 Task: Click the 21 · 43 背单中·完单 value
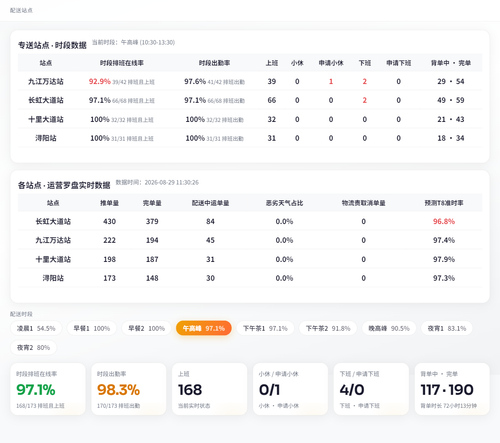coord(451,119)
